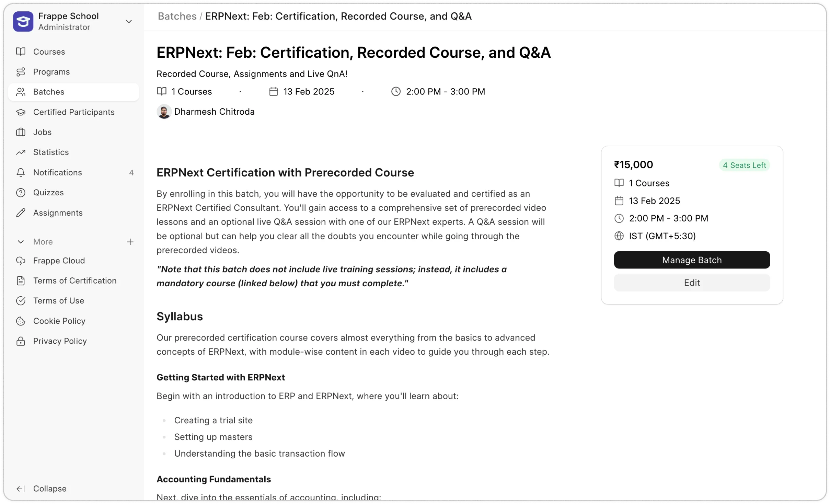
Task: Click Dharmesh Chitroda's profile avatar
Action: [164, 111]
